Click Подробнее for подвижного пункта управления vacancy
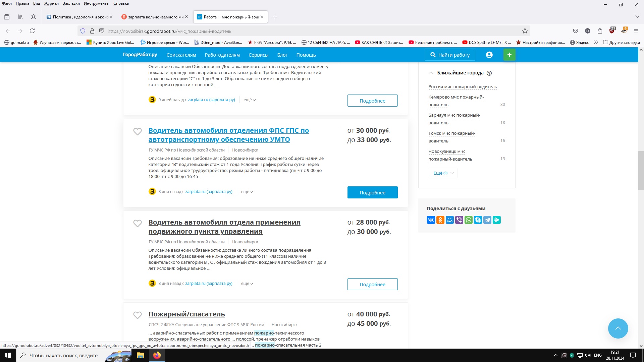This screenshot has width=644, height=362. [x=372, y=284]
